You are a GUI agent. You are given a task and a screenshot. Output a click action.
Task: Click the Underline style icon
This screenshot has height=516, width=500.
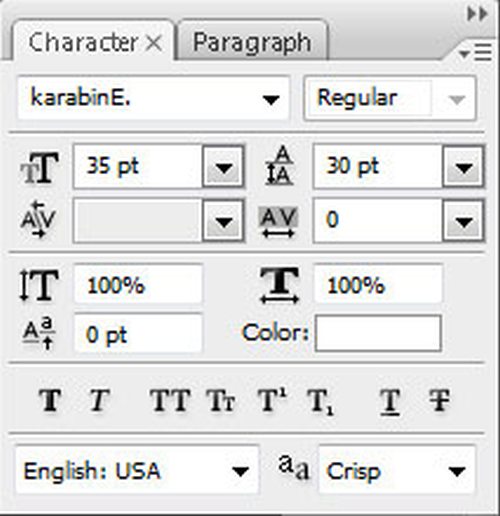click(390, 402)
